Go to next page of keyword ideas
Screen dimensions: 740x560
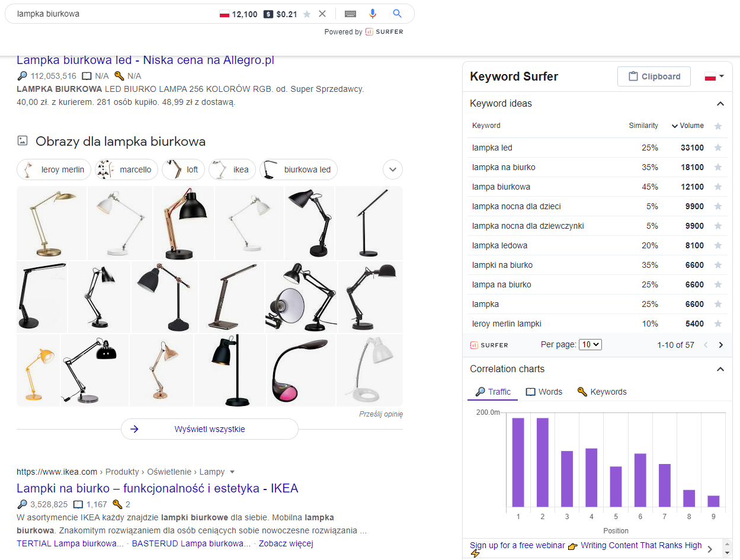[721, 345]
